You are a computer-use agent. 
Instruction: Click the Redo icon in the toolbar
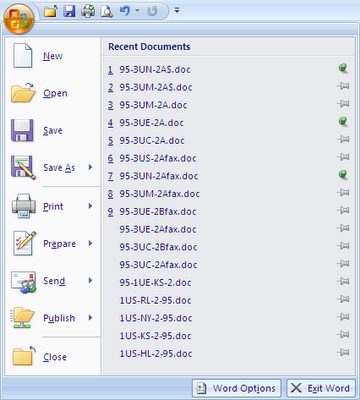tap(153, 11)
